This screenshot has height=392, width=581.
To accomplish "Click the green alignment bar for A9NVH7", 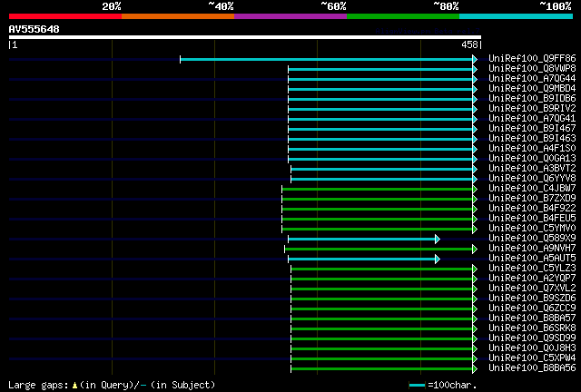I will point(379,250).
